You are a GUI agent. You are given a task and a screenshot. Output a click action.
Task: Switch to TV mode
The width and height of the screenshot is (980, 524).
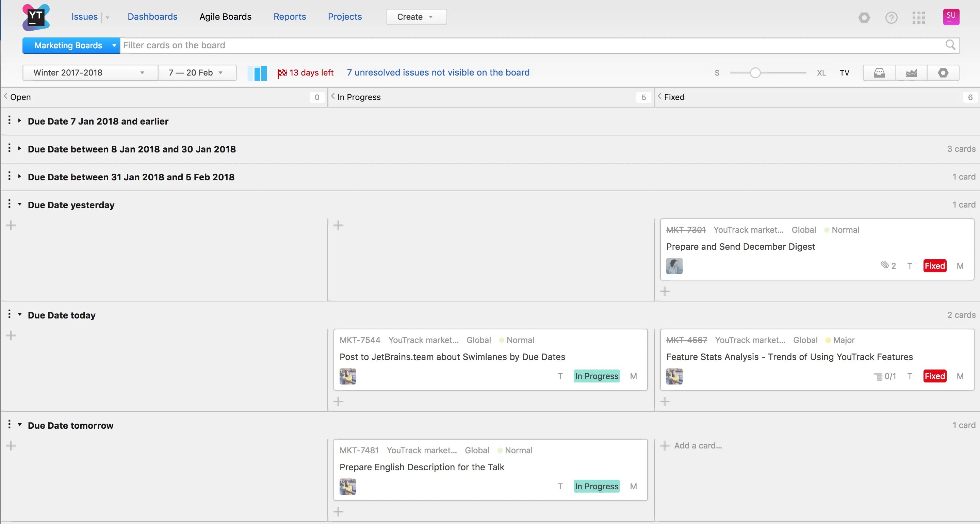point(844,73)
